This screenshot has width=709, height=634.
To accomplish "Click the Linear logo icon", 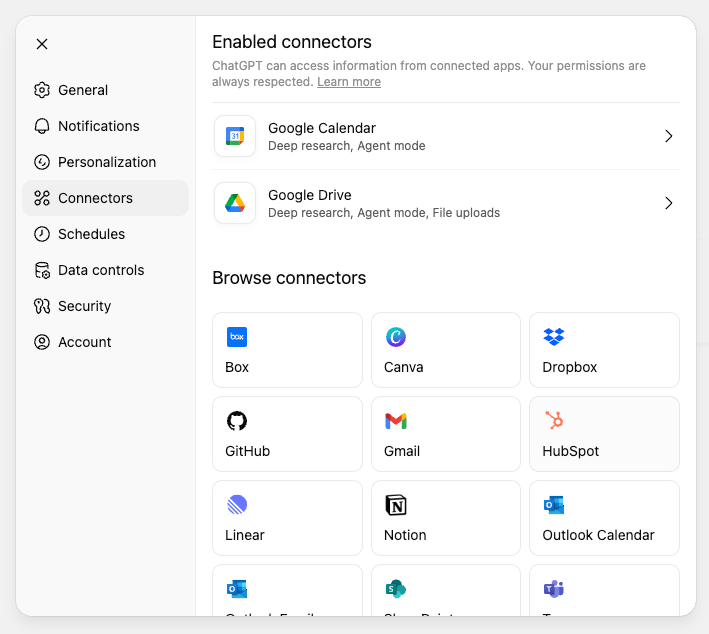I will 237,505.
